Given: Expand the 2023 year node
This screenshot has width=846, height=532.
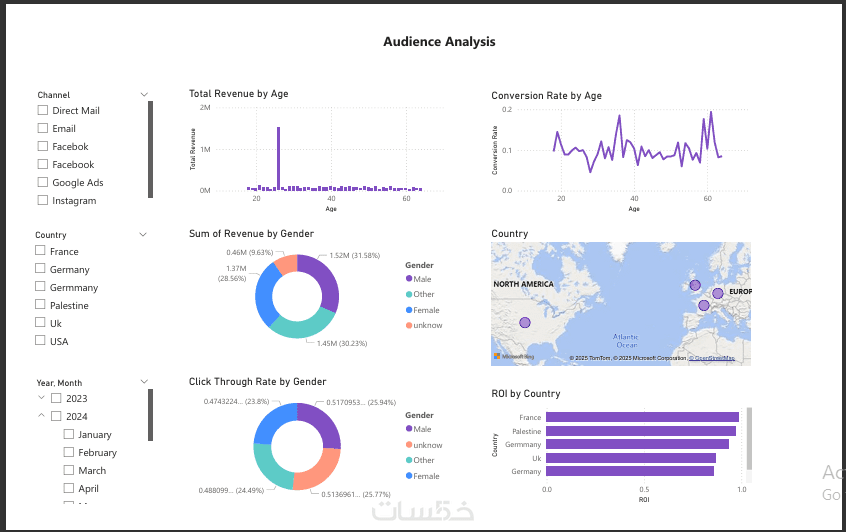Looking at the screenshot, I should click(41, 398).
